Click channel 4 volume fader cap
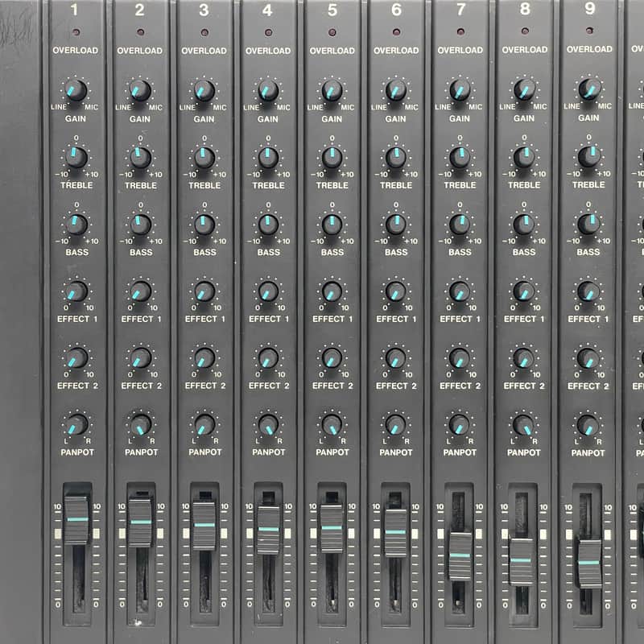This screenshot has width=644, height=644. [x=268, y=530]
